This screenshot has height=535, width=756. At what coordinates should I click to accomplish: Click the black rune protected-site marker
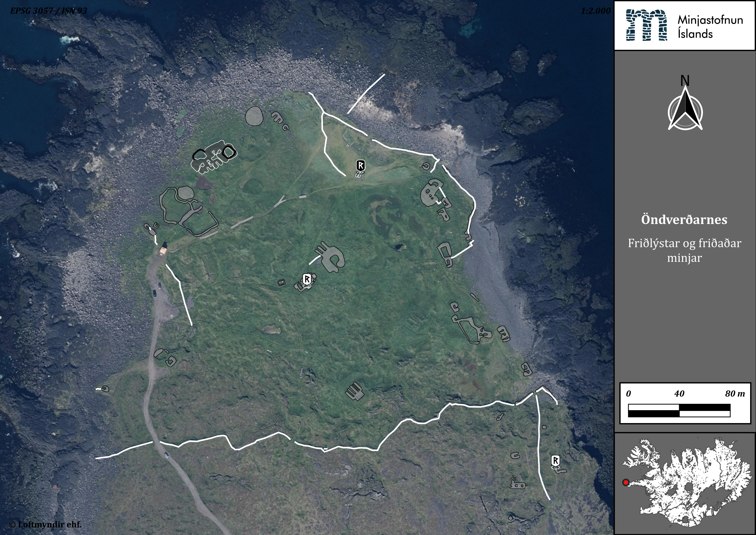click(x=361, y=165)
